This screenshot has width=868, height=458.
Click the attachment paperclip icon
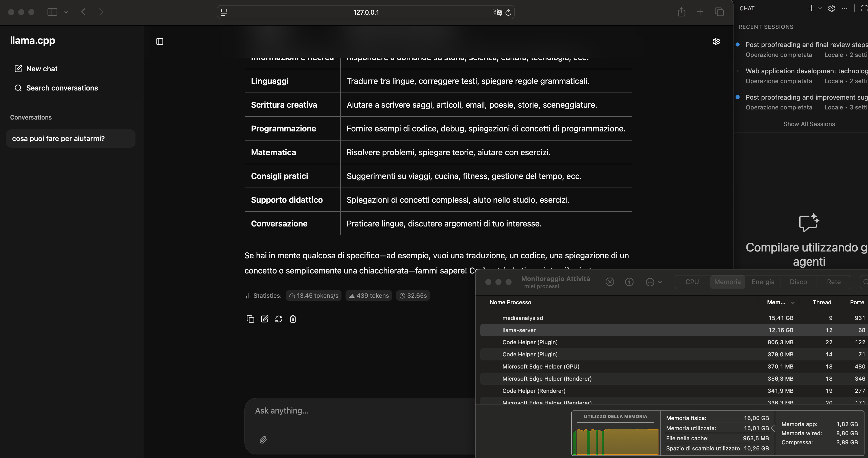[263, 440]
